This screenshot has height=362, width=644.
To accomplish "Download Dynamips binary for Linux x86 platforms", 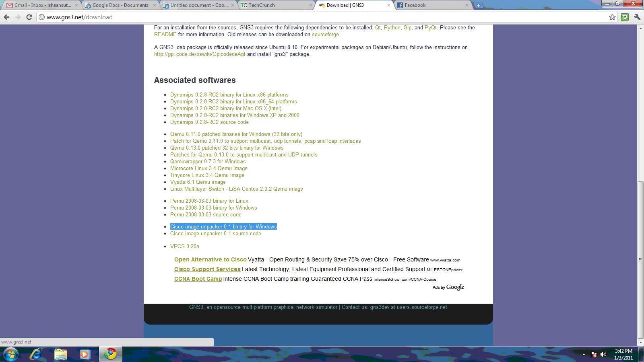I will 229,95.
